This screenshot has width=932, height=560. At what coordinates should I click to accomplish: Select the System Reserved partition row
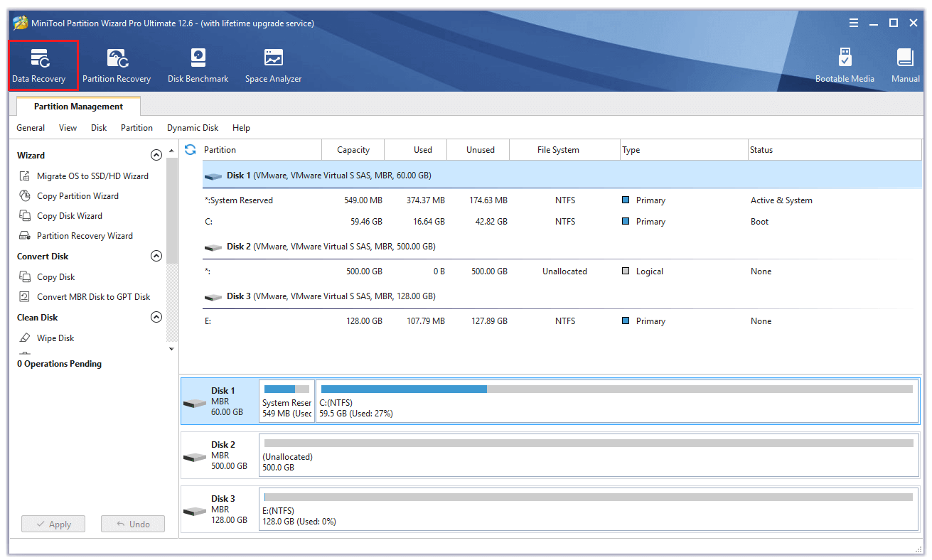click(x=562, y=200)
